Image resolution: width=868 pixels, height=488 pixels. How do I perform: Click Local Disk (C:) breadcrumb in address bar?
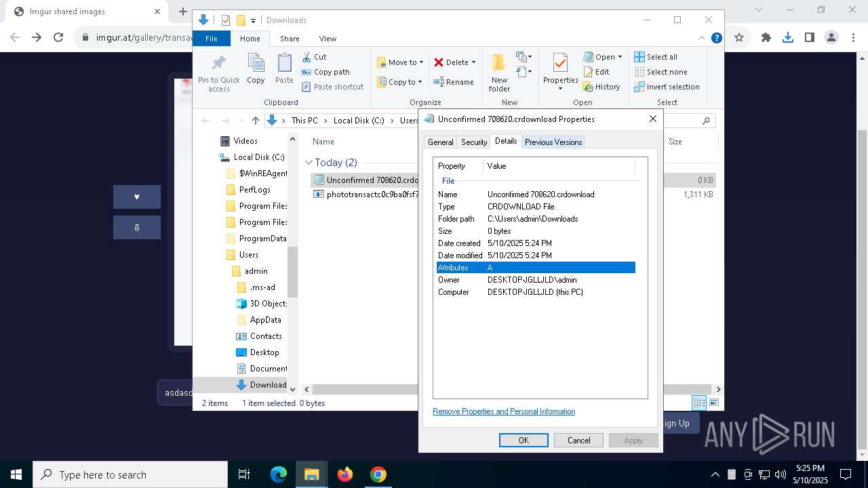pos(359,121)
